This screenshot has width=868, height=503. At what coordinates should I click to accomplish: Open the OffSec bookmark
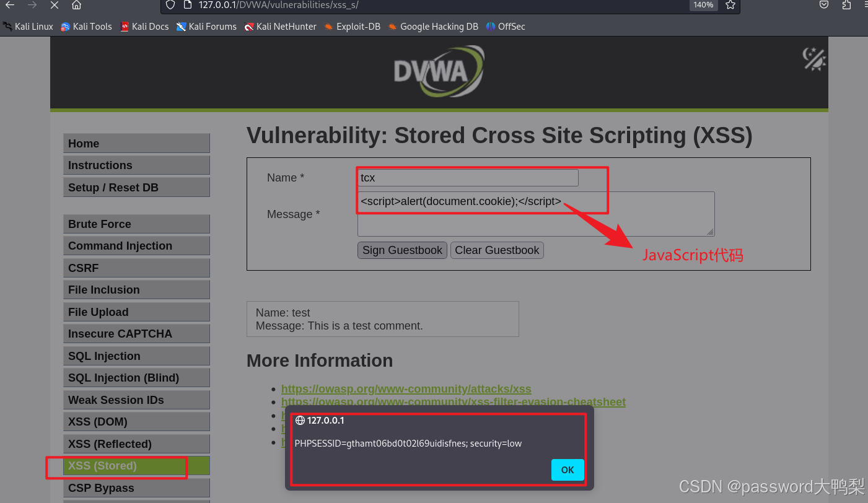pos(506,27)
